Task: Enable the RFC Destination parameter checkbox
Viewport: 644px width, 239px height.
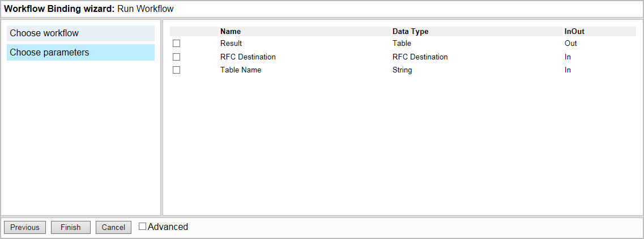Action: (176, 57)
